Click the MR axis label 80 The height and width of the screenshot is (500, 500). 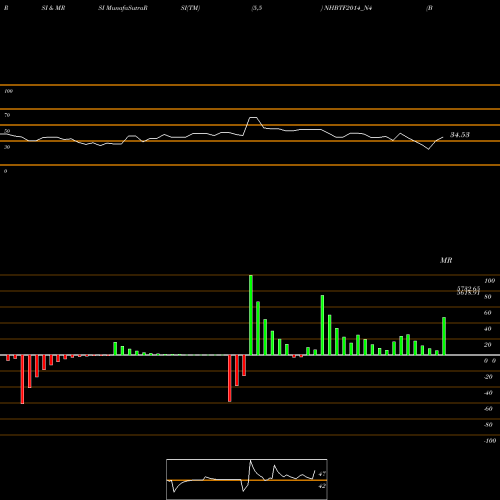[x=488, y=297]
